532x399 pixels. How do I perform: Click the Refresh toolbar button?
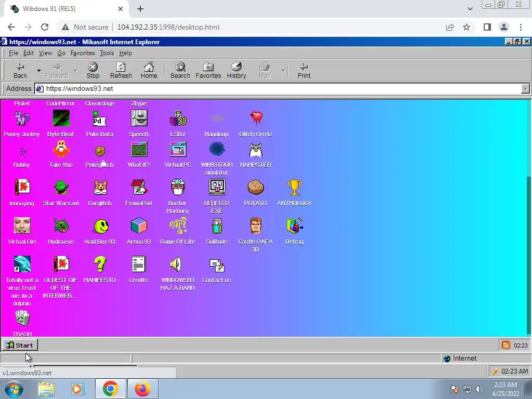[x=121, y=71]
